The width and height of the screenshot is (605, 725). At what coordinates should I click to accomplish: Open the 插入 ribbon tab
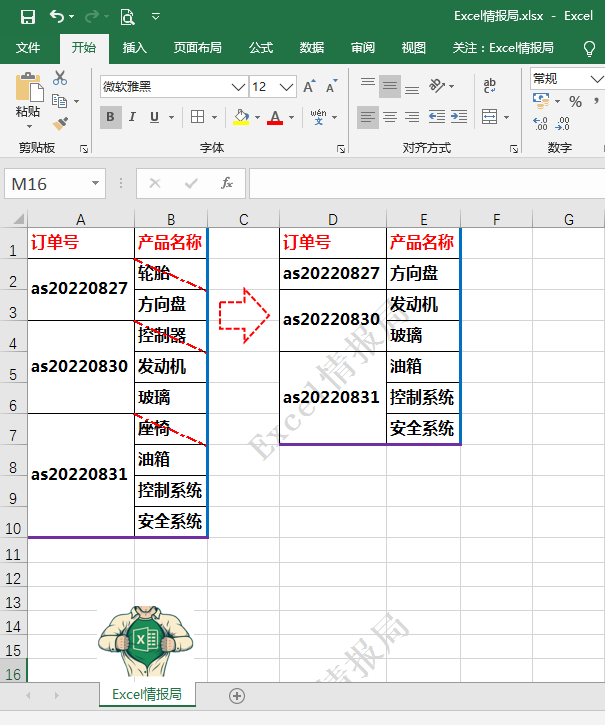pyautogui.click(x=134, y=47)
